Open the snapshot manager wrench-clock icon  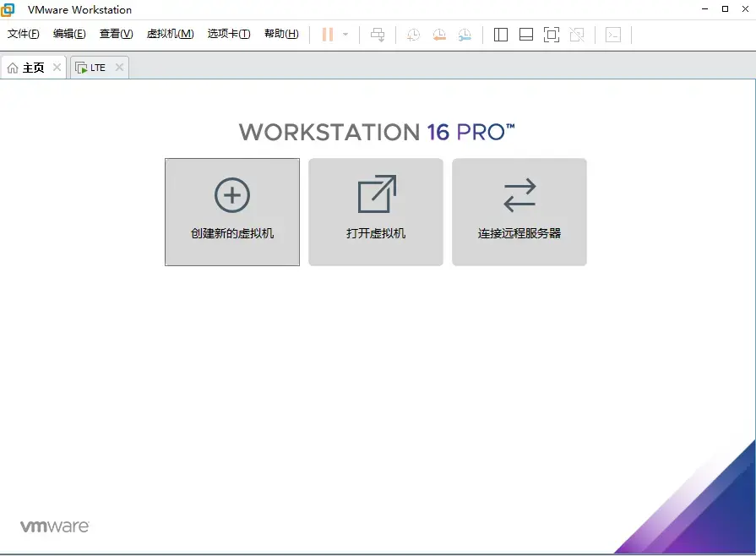coord(465,35)
